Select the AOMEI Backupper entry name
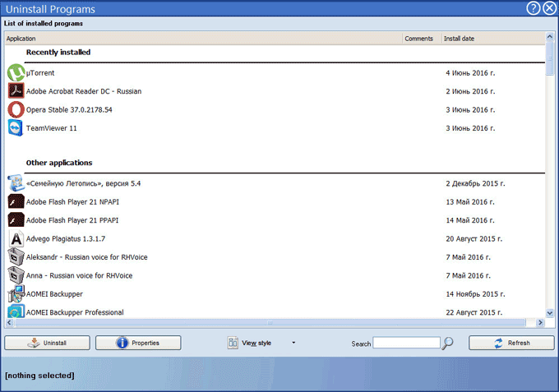Viewport: 559px width, 392px height. (x=54, y=294)
